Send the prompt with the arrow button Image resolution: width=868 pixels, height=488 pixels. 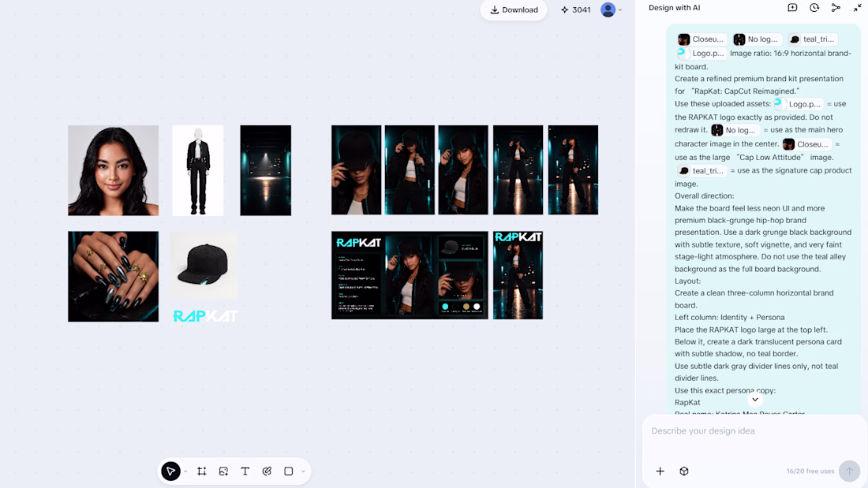click(x=849, y=471)
